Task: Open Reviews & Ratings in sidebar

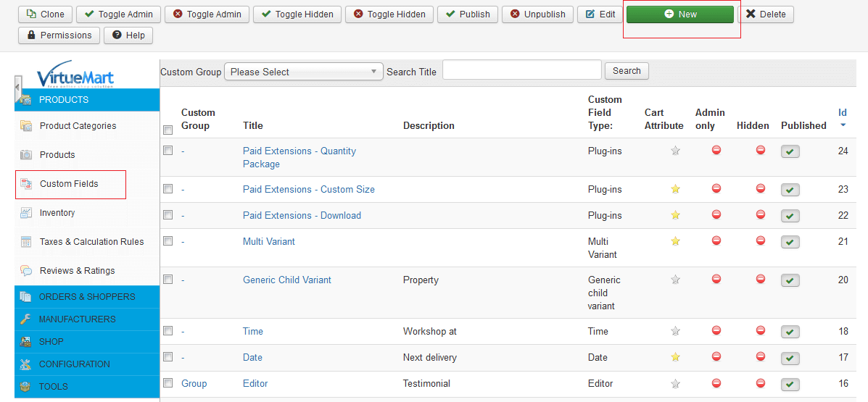Action: pos(78,271)
